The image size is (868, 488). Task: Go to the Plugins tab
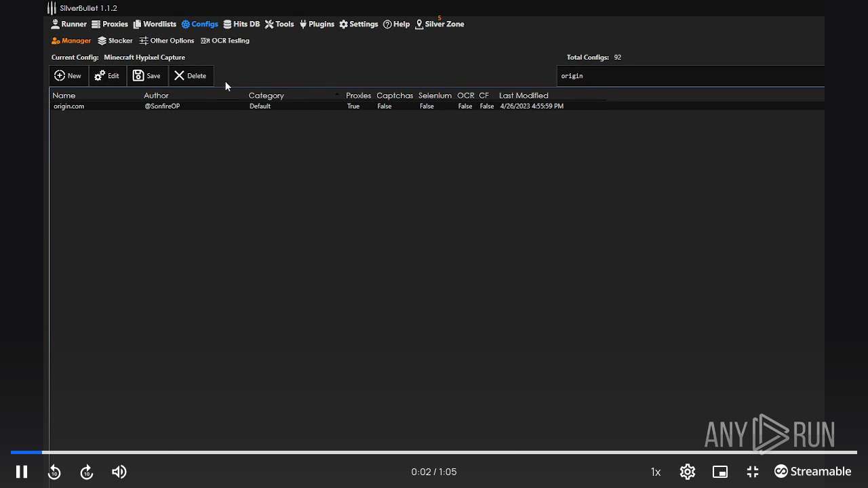coord(317,24)
